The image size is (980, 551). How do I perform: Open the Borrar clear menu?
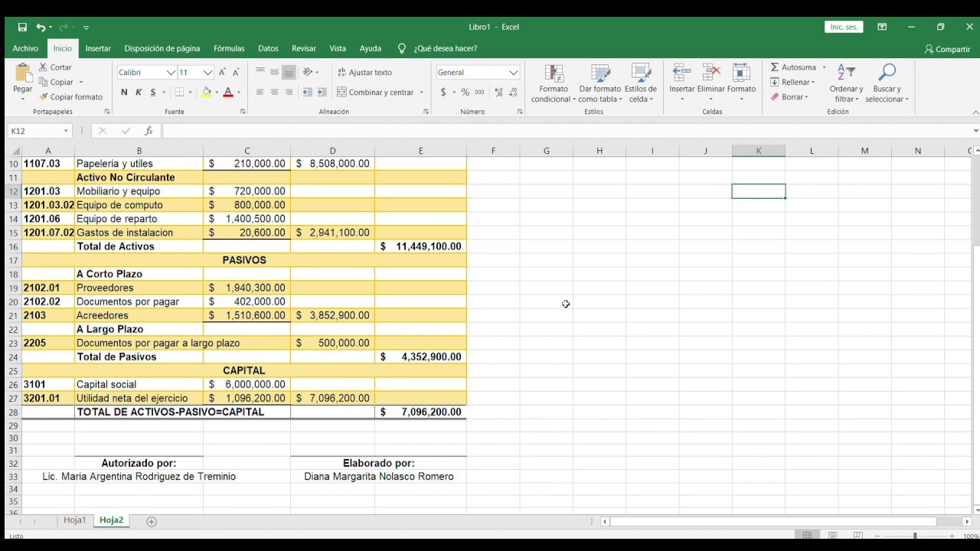point(789,97)
